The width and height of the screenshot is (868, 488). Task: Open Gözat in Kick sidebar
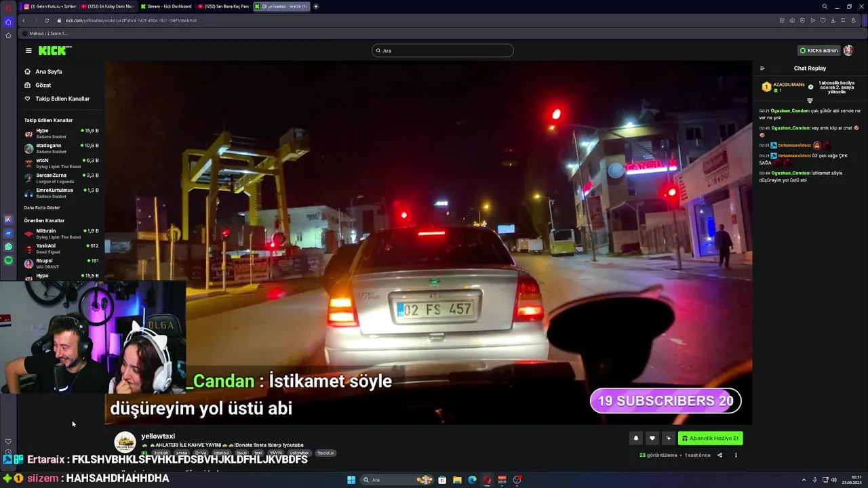(43, 85)
